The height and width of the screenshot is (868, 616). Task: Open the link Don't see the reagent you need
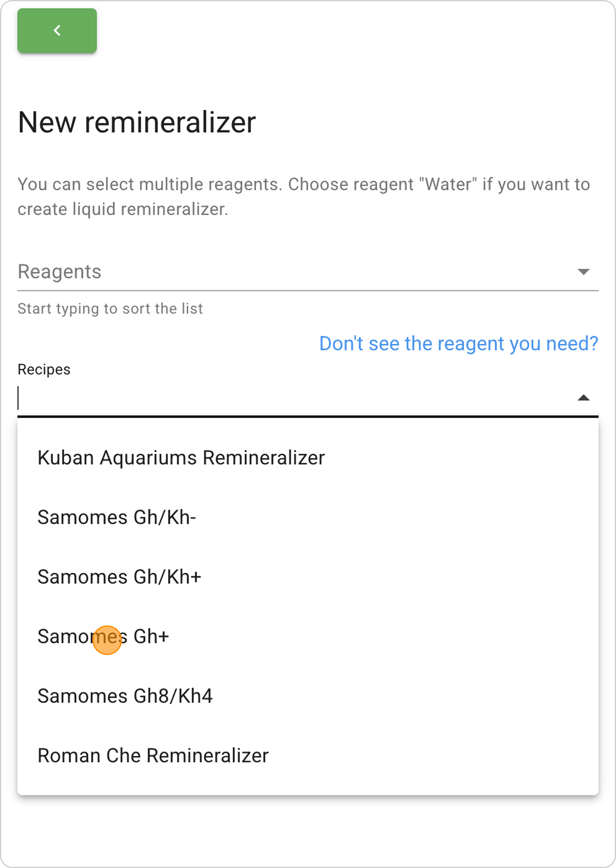click(459, 344)
